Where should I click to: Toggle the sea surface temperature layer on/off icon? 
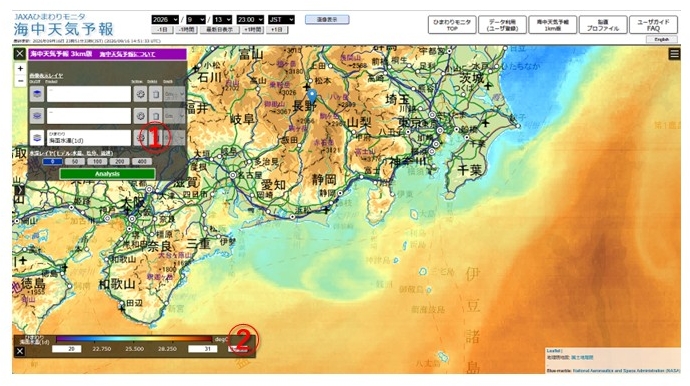coord(37,138)
